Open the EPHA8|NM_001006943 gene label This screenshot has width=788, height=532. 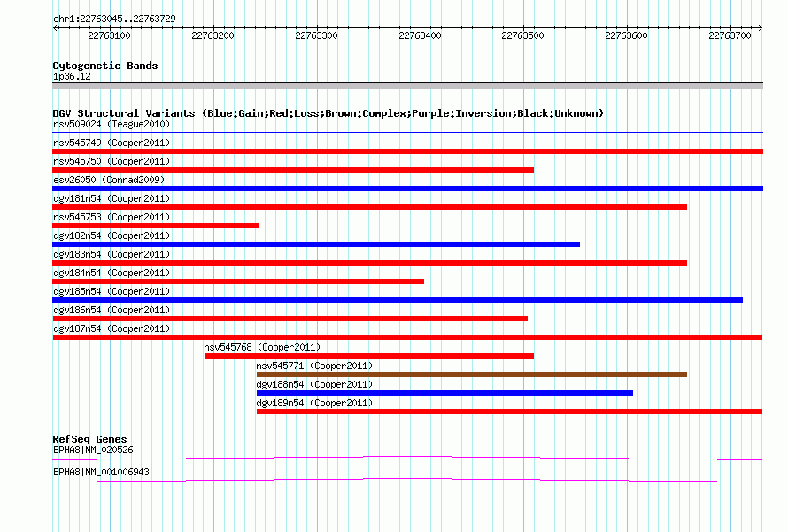pos(101,472)
